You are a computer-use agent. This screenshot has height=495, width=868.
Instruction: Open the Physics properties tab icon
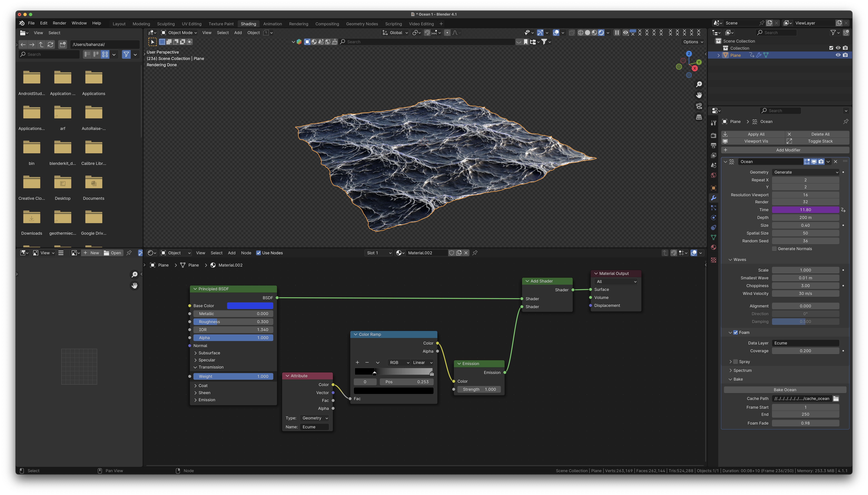click(713, 218)
